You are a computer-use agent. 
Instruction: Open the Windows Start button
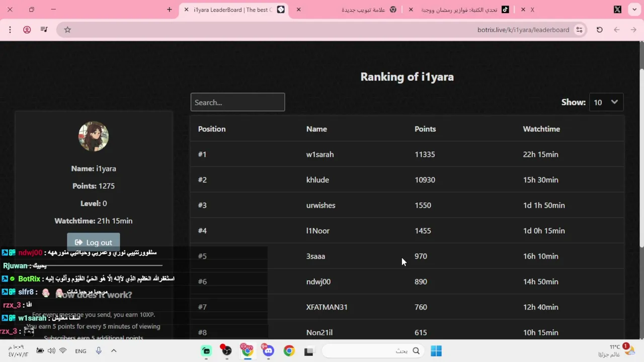436,351
